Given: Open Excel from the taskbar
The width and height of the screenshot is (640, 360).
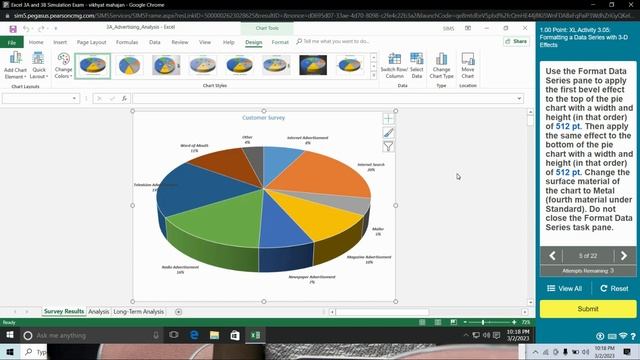Looking at the screenshot, I should 256,336.
